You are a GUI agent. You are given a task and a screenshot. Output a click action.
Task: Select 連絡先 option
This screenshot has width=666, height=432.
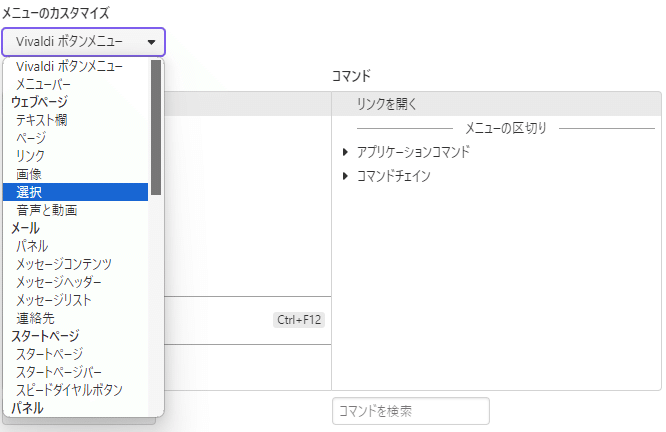click(76, 318)
